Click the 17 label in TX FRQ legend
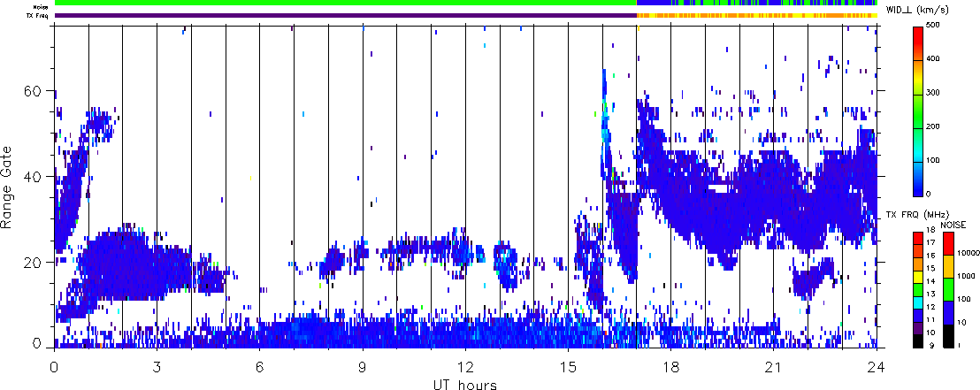 [930, 242]
